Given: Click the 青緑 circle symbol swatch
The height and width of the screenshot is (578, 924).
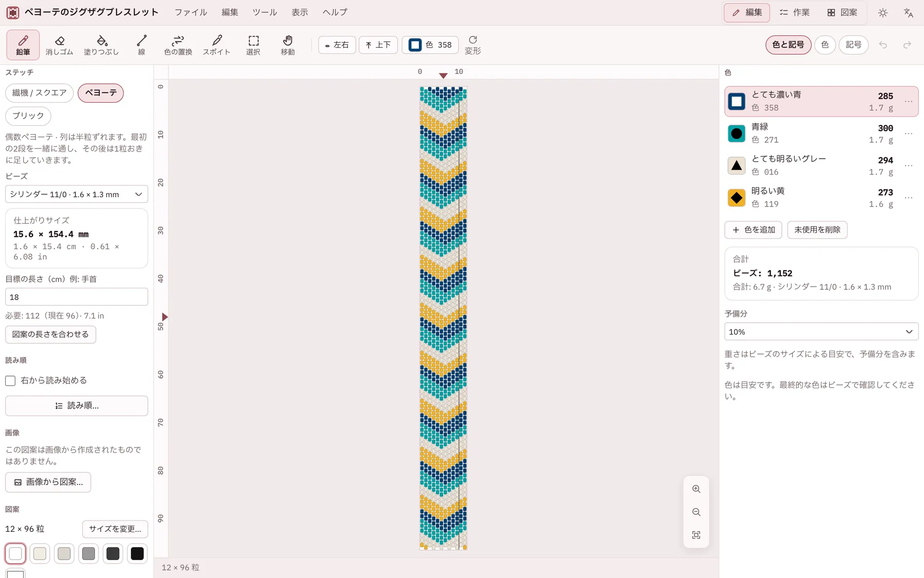Looking at the screenshot, I should pos(737,134).
